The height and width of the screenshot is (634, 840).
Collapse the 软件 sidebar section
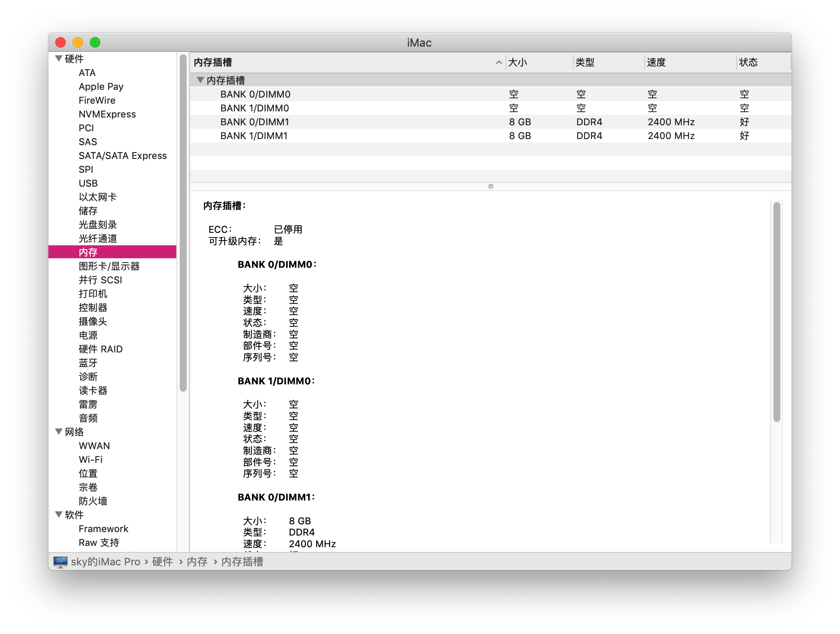[x=59, y=514]
